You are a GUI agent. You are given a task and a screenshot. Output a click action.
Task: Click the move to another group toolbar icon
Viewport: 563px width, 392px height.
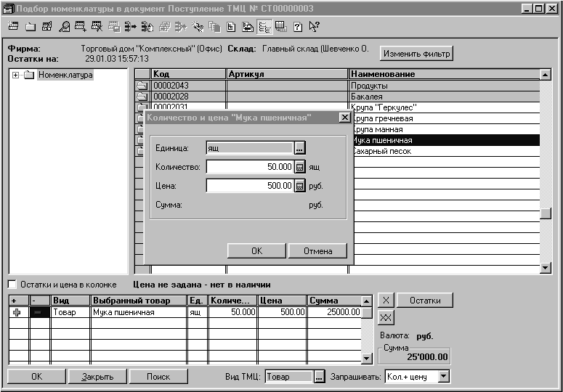point(131,27)
